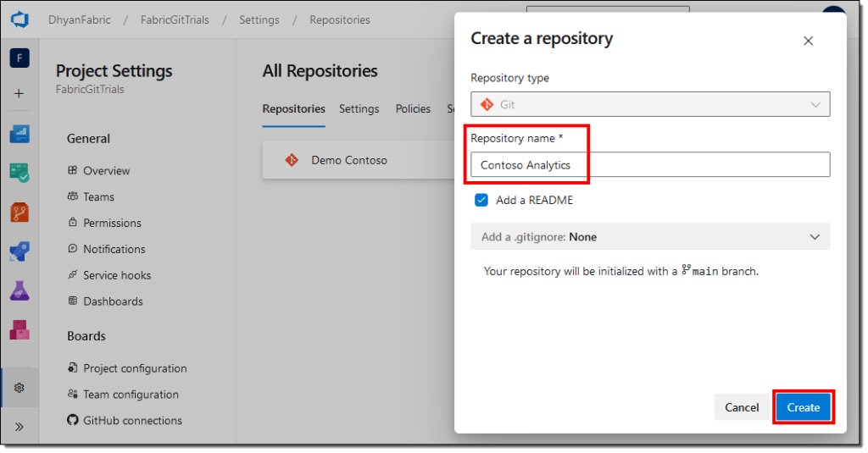Switch to the Policies tab
The height and width of the screenshot is (453, 868).
pyautogui.click(x=413, y=109)
